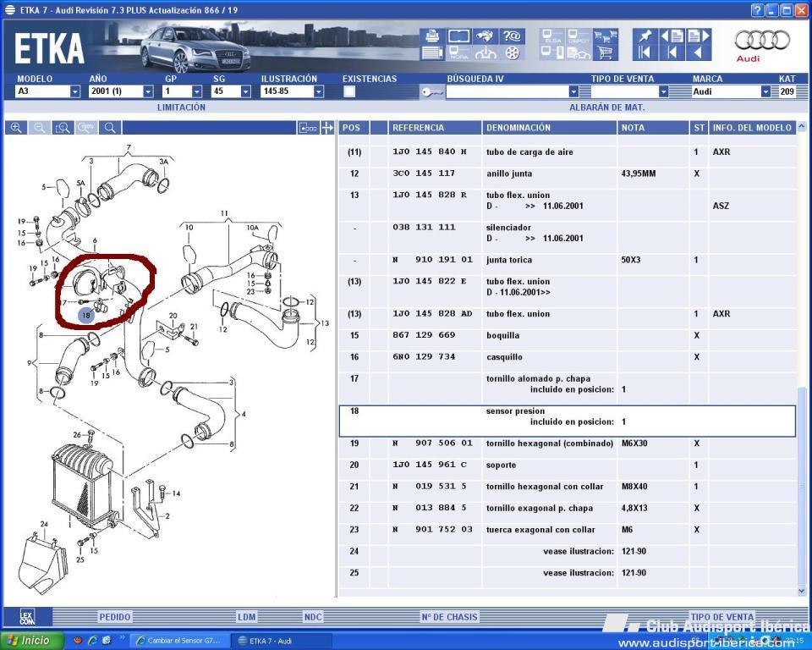Click the printer icon in the toolbar
This screenshot has width=812, height=650.
[432, 36]
